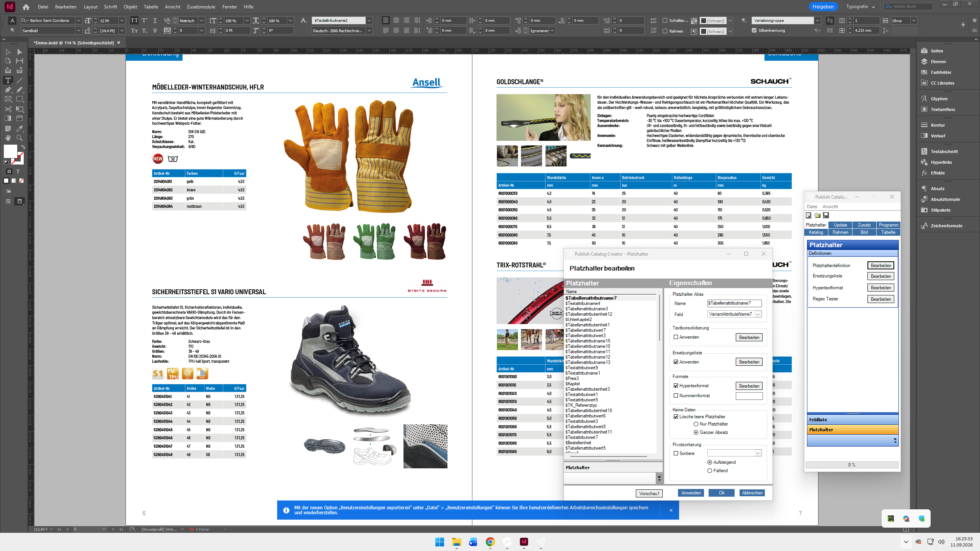Click the Anwenden button at dialog bottom

(691, 493)
